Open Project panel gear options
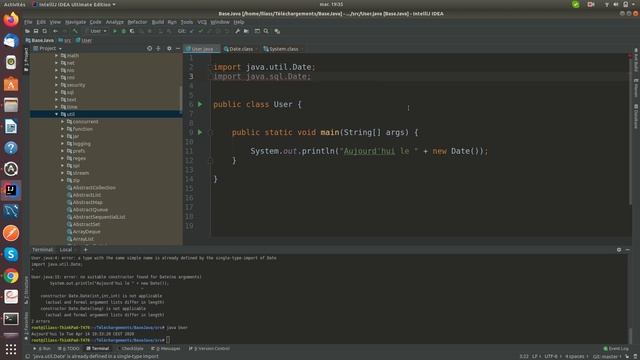The image size is (640, 360). pyautogui.click(x=169, y=49)
